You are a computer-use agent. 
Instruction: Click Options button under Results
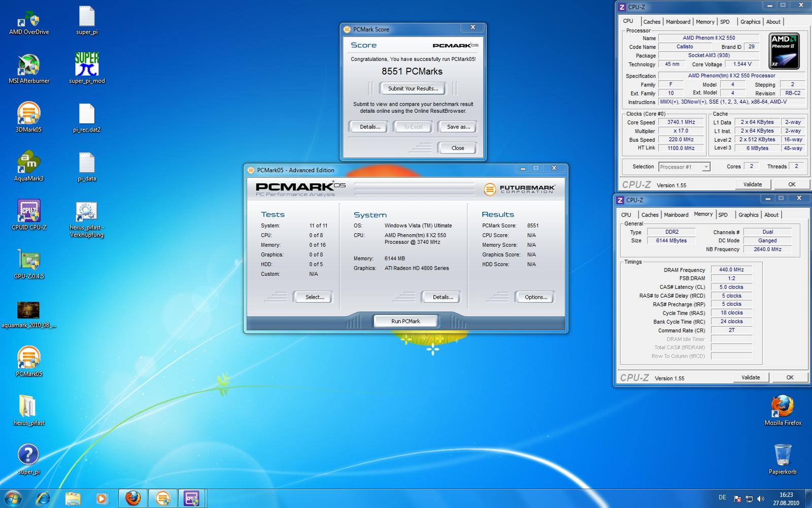click(535, 297)
